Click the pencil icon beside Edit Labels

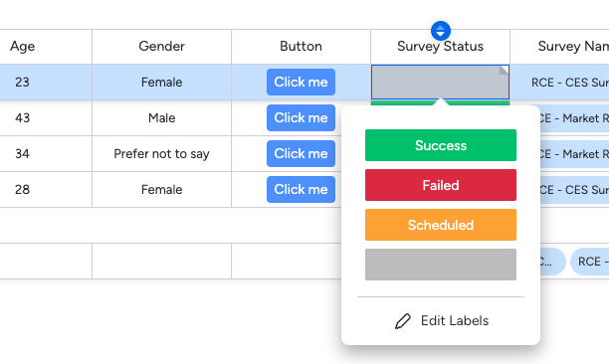click(403, 321)
